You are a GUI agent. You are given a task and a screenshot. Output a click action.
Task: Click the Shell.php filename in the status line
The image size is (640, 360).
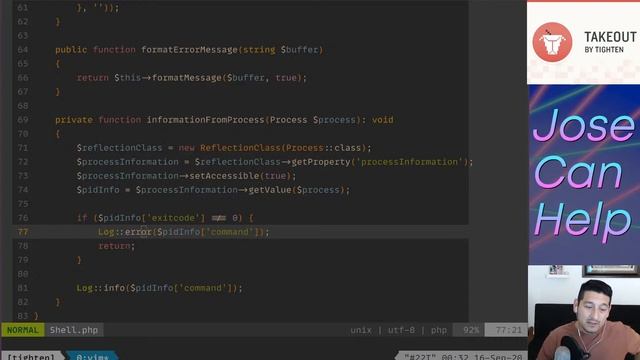click(x=74, y=330)
